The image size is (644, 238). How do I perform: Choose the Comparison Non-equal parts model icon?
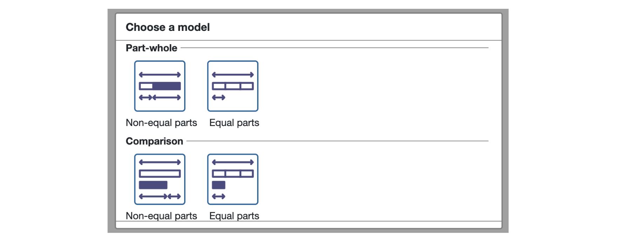[160, 179]
